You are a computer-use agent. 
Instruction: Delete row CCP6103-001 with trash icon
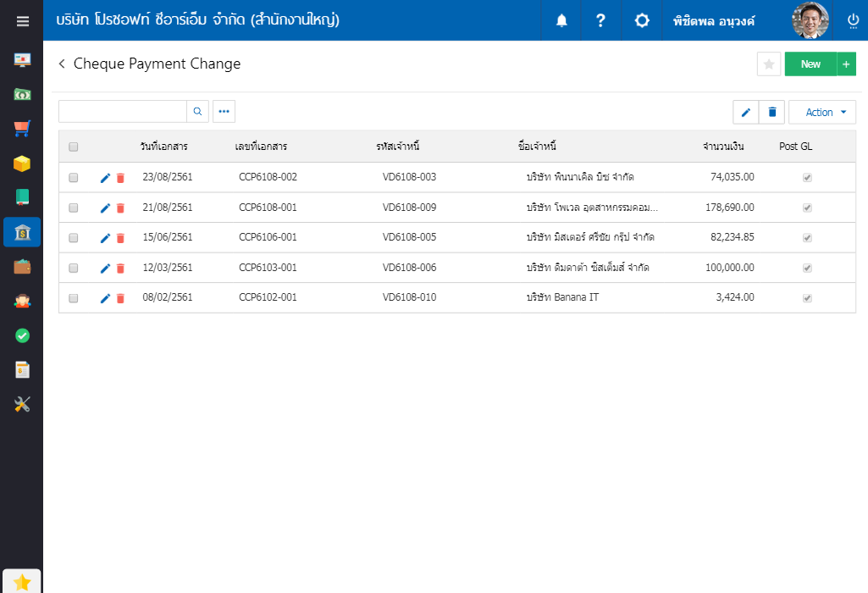tap(120, 269)
